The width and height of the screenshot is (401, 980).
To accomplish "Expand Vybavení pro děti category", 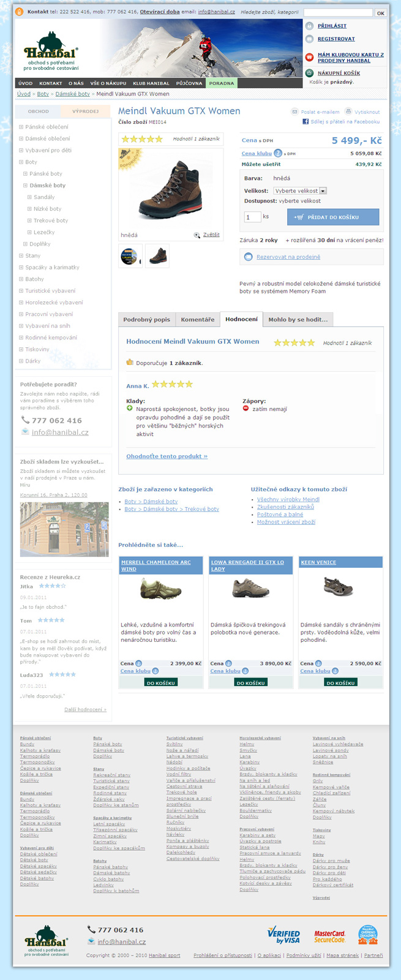I will tap(21, 150).
